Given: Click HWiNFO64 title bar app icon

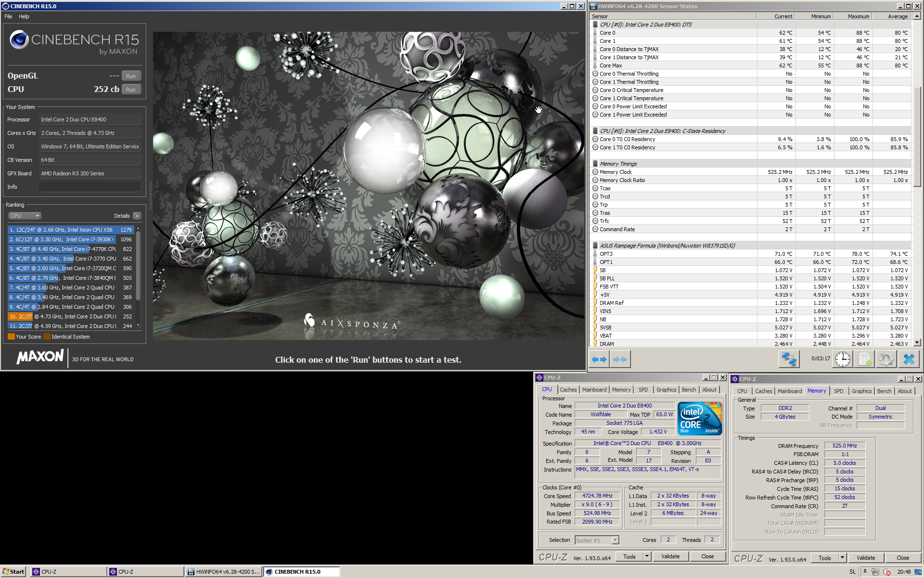Looking at the screenshot, I should 593,6.
